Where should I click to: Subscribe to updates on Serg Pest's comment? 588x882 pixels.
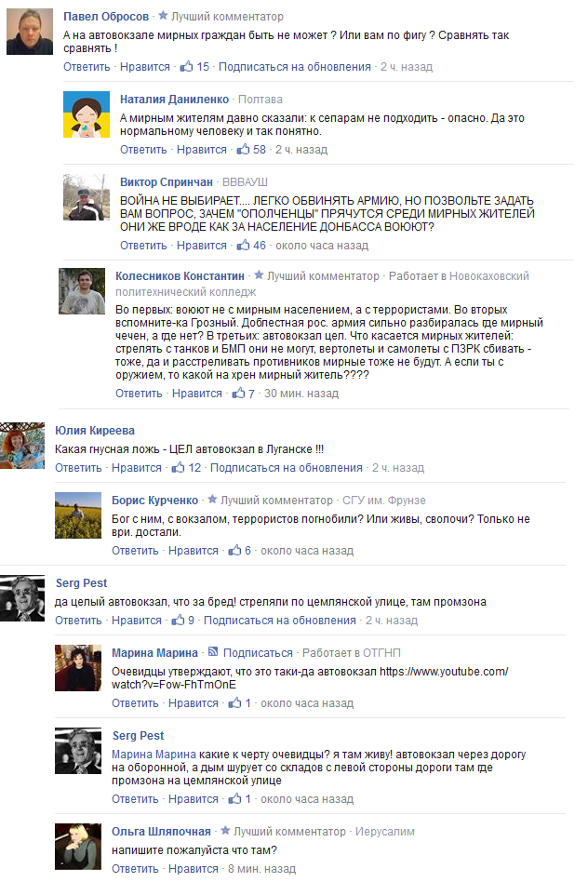(280, 620)
